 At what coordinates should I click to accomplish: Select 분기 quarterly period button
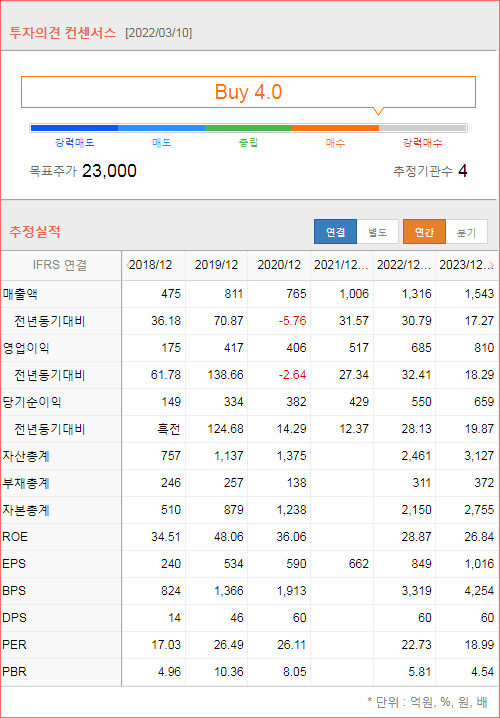click(466, 232)
